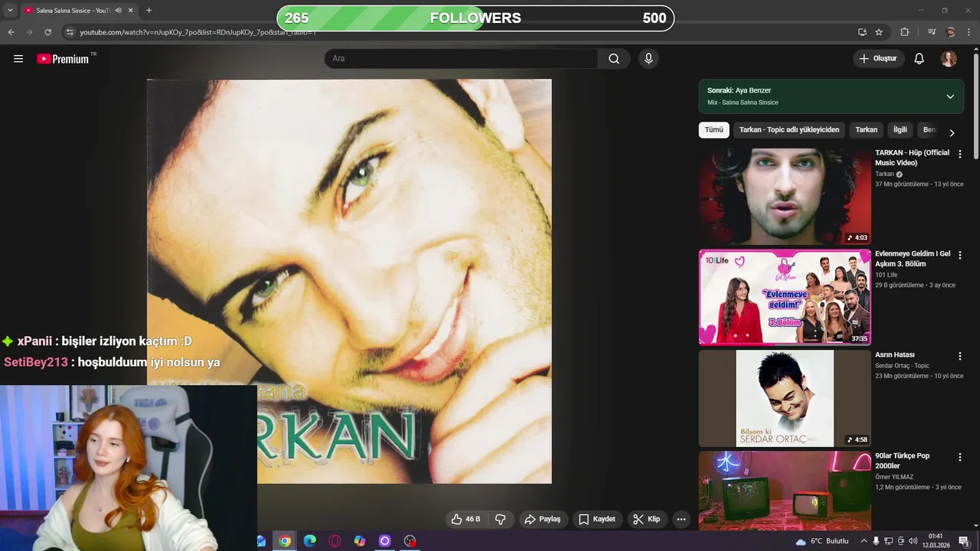Screen dimensions: 980x551
Task: Show more filter chips with right arrow
Action: (x=952, y=132)
